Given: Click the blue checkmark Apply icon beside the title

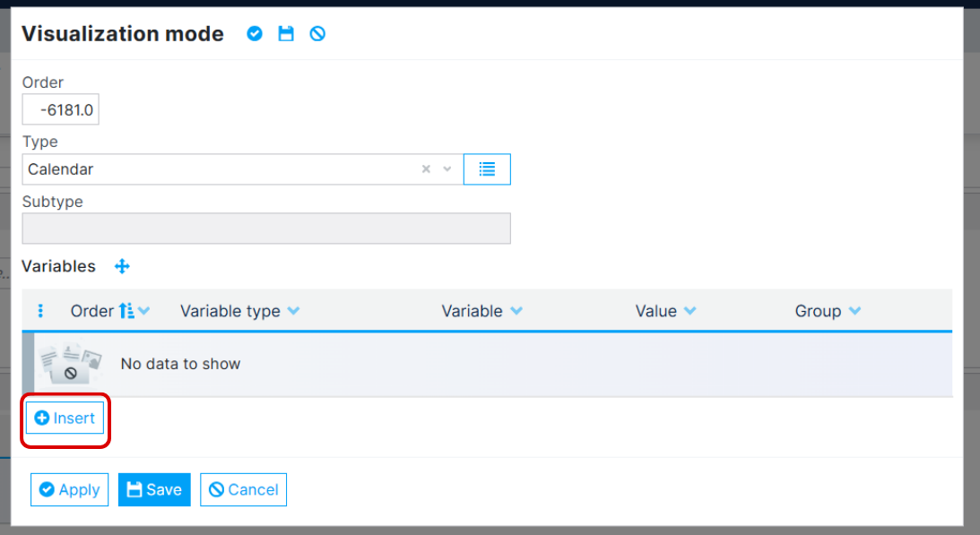Looking at the screenshot, I should (255, 33).
